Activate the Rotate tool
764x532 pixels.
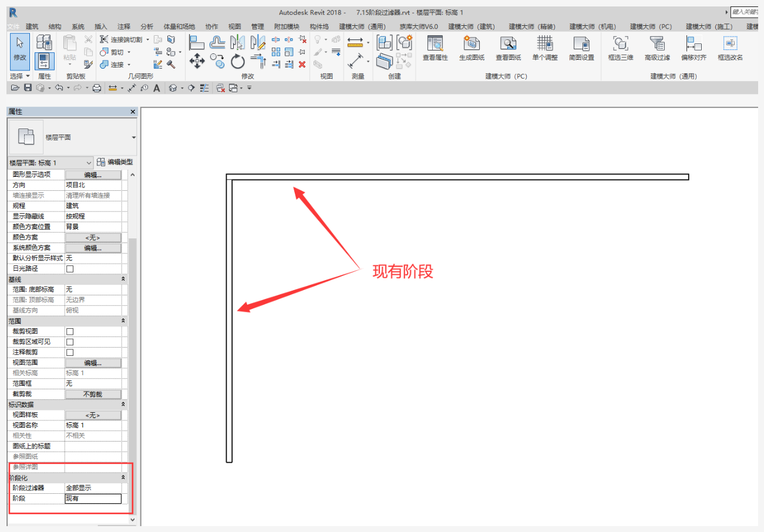[x=237, y=60]
